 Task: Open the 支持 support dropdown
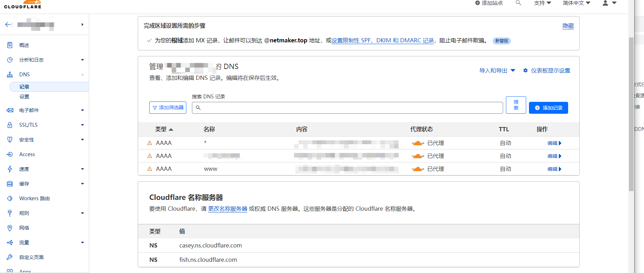[x=542, y=3]
